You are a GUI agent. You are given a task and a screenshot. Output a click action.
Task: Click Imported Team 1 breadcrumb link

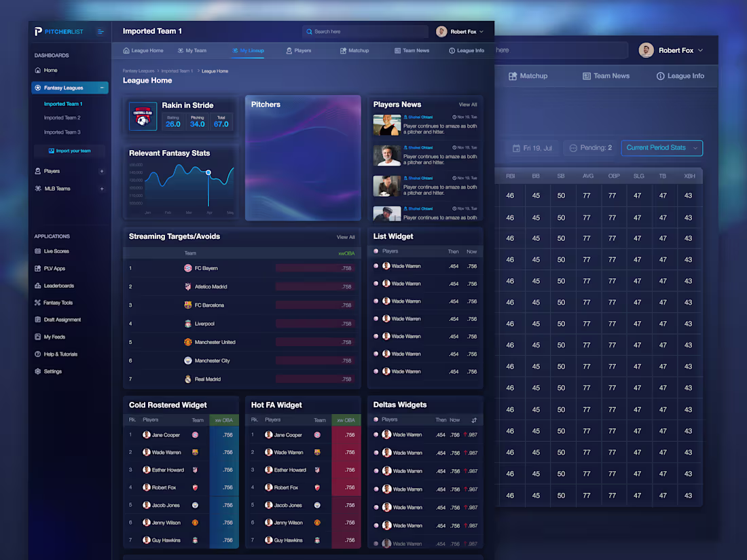pyautogui.click(x=177, y=71)
